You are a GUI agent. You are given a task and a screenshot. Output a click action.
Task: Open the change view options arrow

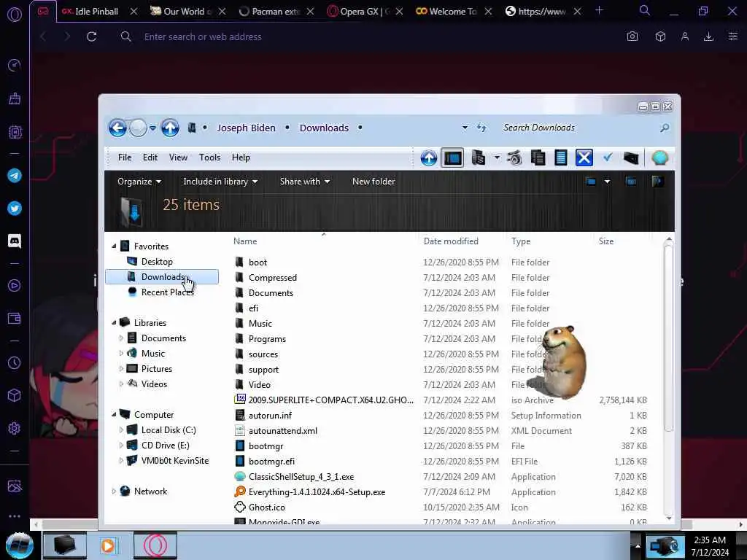click(607, 182)
